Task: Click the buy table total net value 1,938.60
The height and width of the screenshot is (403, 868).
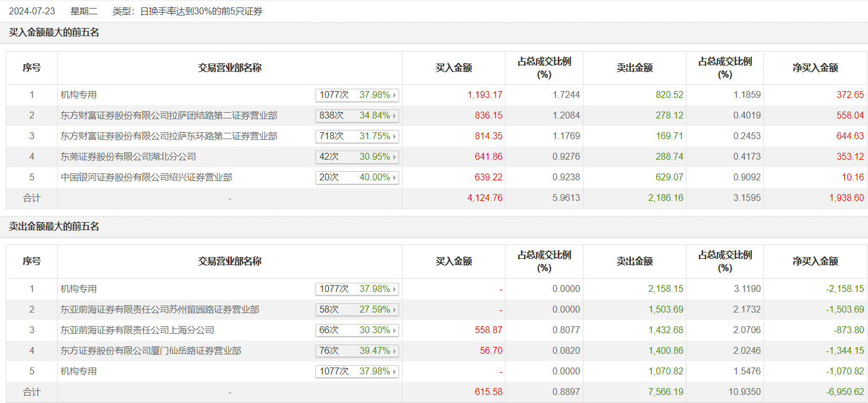Action: (846, 198)
